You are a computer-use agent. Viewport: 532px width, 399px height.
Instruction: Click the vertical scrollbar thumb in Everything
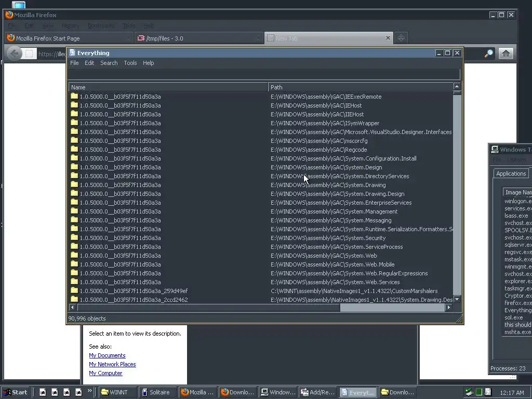[457, 94]
